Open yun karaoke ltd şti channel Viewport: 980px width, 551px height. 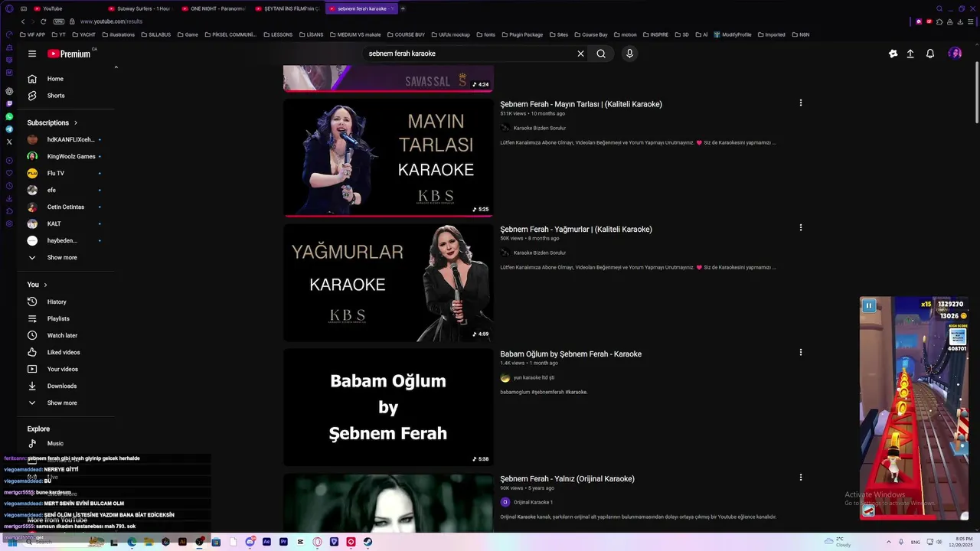click(534, 377)
